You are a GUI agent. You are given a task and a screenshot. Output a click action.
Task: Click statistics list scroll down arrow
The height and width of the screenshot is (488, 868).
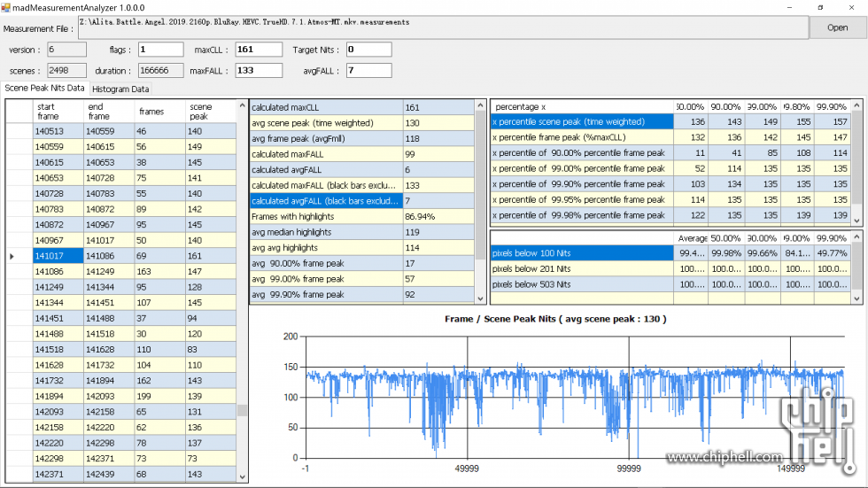click(480, 298)
